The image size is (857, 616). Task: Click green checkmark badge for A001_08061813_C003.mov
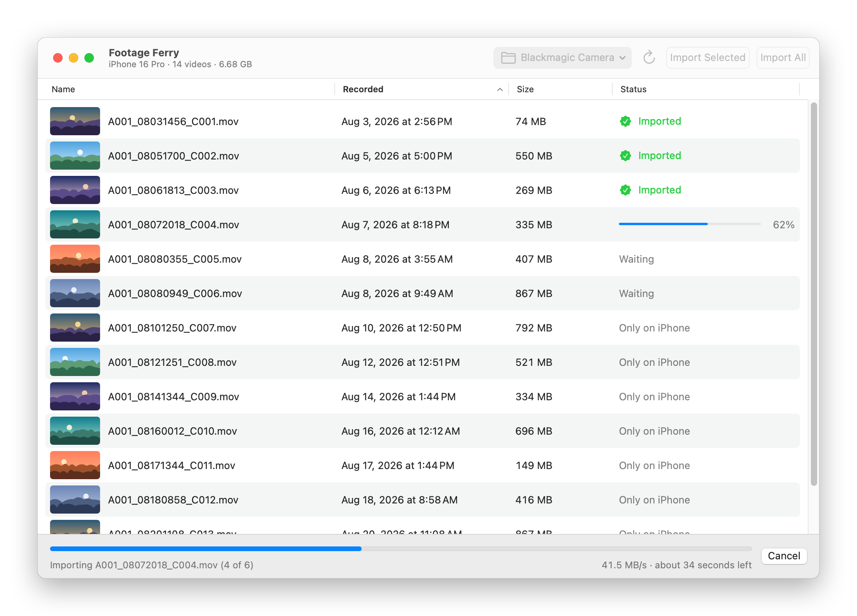pos(625,190)
